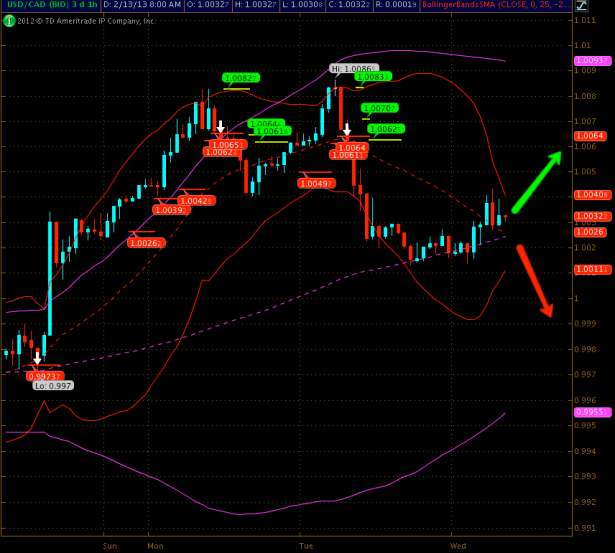Click the Lo: 0.997 low marker

click(52, 385)
